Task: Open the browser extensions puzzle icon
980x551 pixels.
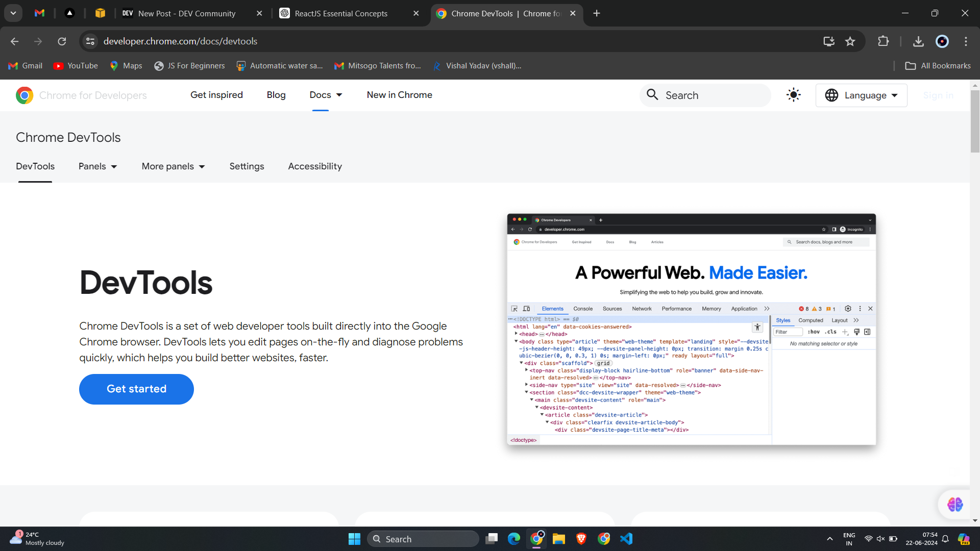Action: click(884, 41)
